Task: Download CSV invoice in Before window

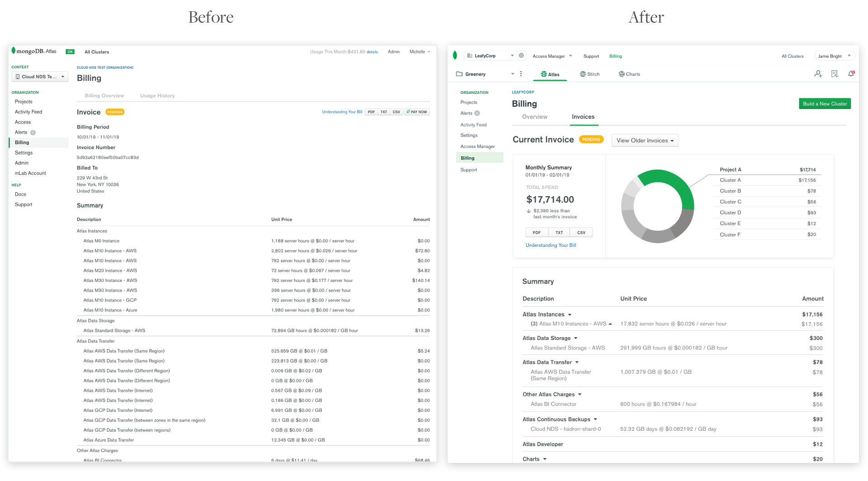Action: tap(396, 112)
